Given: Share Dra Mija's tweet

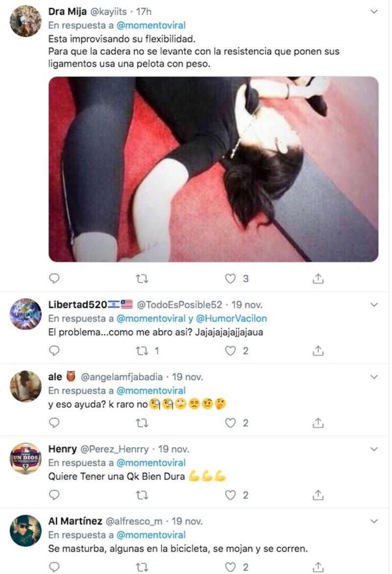Looking at the screenshot, I should 318,278.
